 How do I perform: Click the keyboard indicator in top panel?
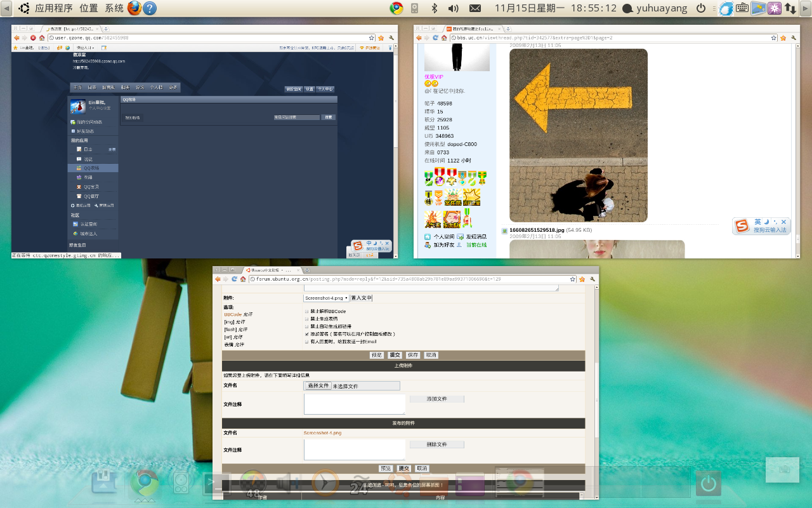(742, 8)
